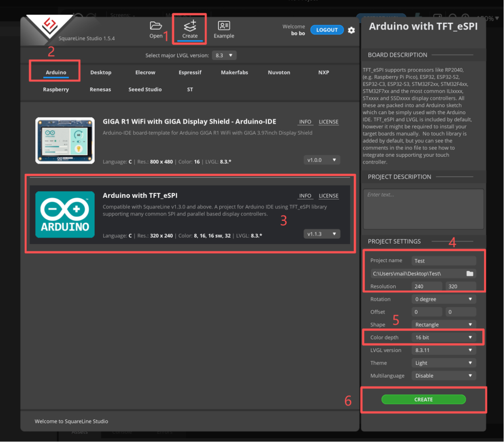Open INFO link for Arduino with TFT_eSPI

pyautogui.click(x=305, y=196)
